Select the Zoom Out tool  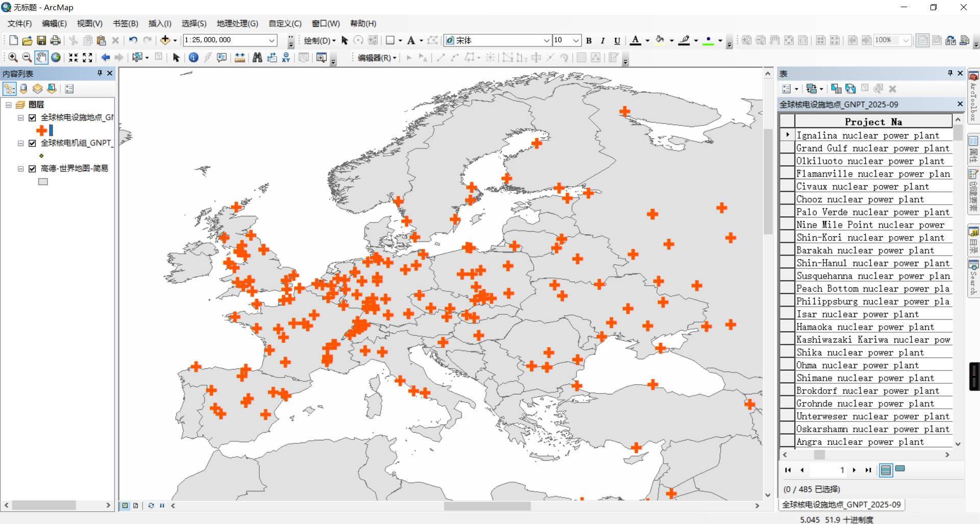[27, 58]
